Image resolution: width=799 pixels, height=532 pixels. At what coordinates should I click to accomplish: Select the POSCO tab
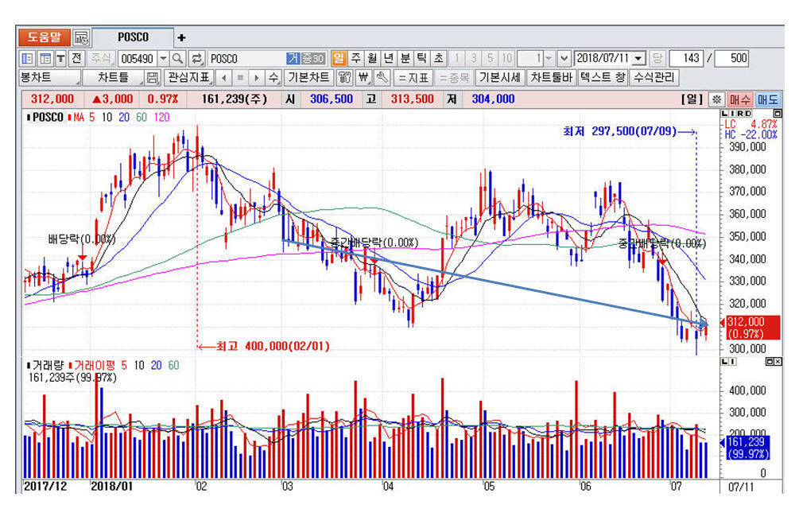[x=133, y=37]
